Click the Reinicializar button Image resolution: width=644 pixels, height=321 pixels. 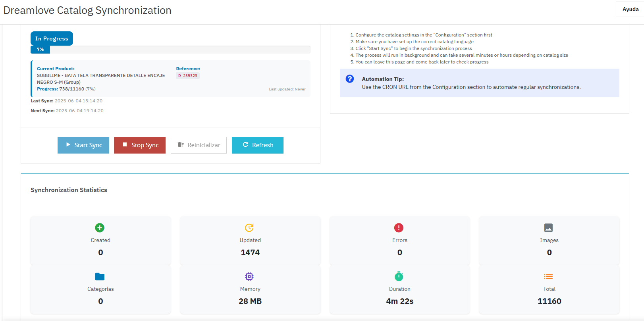(x=199, y=145)
